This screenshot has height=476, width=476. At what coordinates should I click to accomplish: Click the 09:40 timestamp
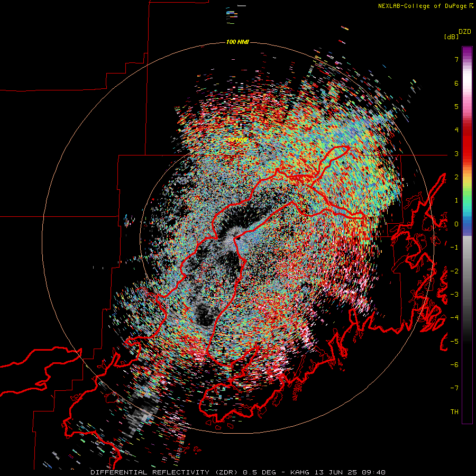click(x=373, y=472)
